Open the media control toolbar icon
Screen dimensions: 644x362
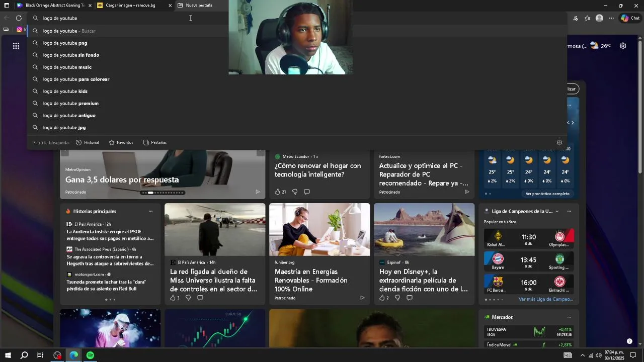[576, 18]
